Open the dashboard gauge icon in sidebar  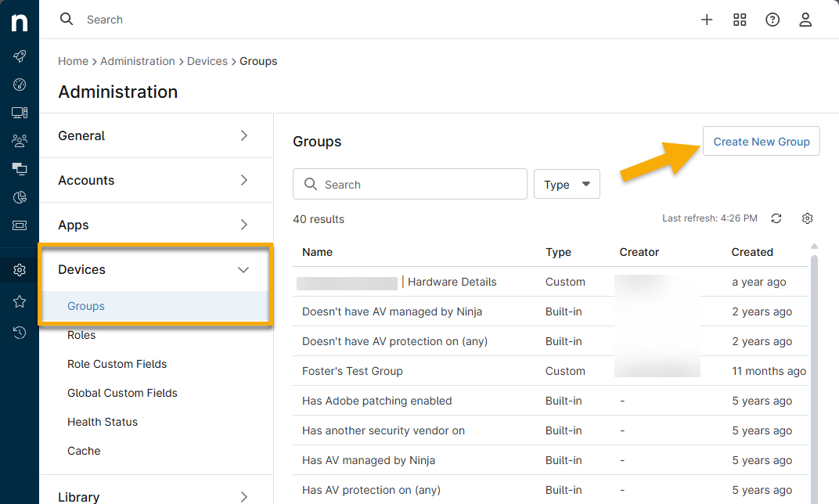(x=20, y=85)
